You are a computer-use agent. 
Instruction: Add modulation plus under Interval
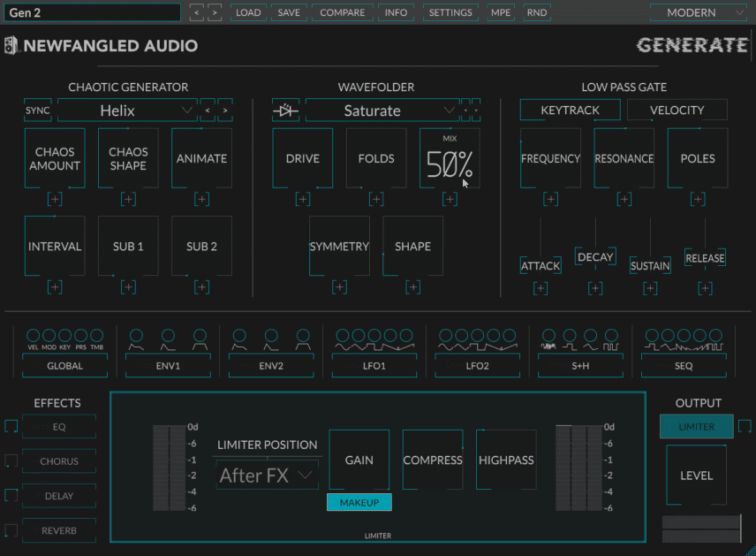[55, 287]
